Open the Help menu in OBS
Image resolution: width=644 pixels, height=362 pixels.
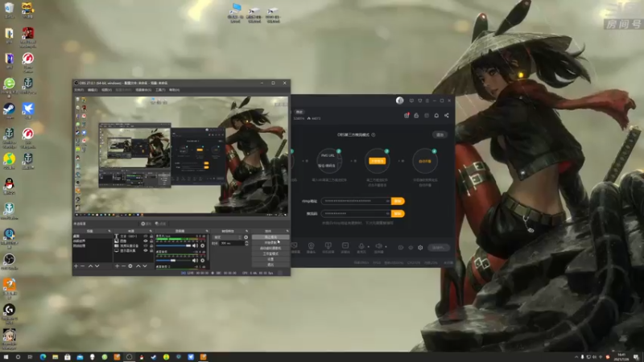(x=174, y=89)
